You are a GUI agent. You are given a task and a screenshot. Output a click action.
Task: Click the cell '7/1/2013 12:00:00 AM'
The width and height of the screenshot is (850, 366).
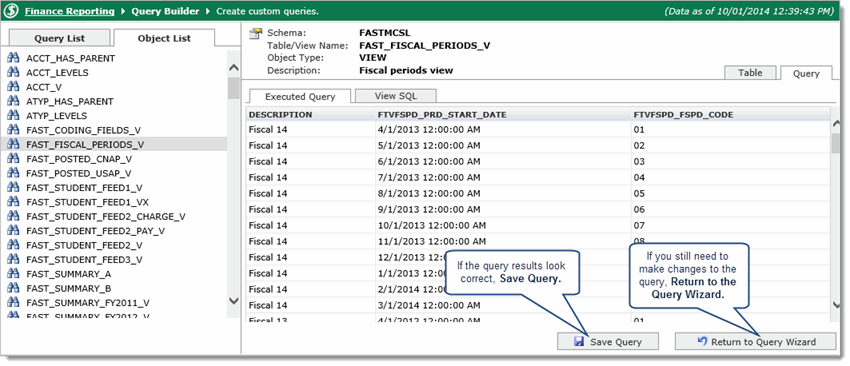[503, 177]
